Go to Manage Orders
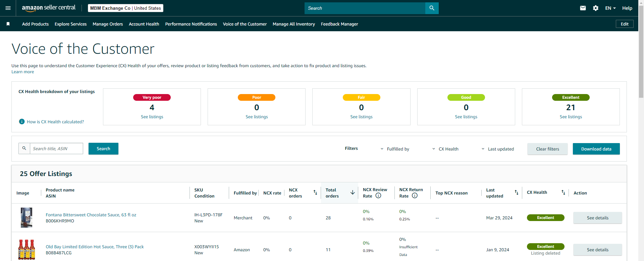The image size is (644, 261). point(108,24)
